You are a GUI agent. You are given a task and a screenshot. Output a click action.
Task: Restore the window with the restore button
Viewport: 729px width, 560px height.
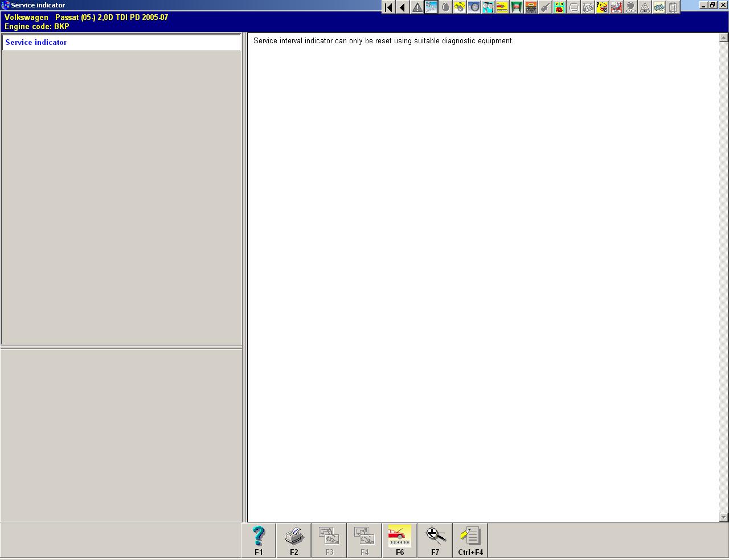712,5
